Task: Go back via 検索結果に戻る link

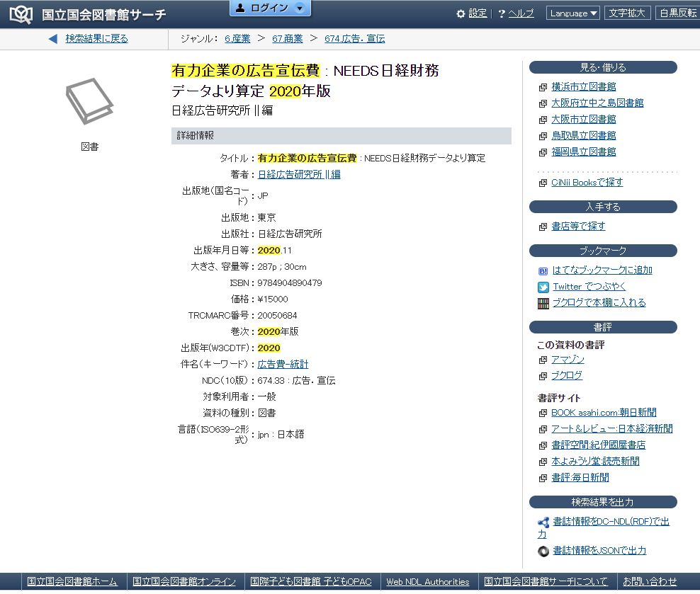Action: pyautogui.click(x=97, y=39)
